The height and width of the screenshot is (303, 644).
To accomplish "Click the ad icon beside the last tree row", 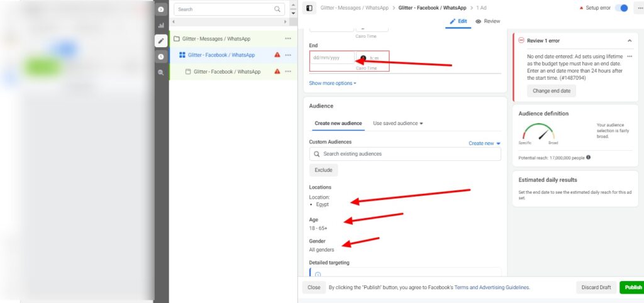I will [x=188, y=72].
